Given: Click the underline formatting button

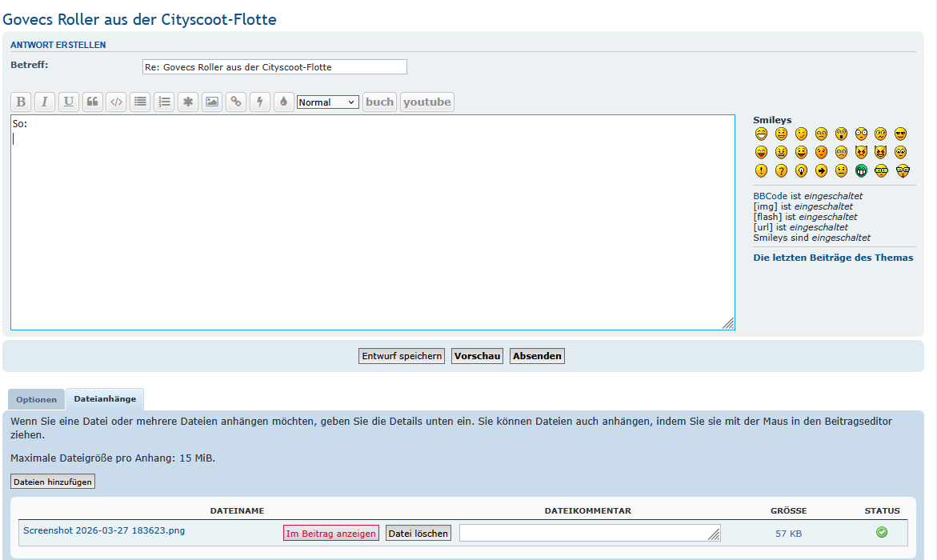Looking at the screenshot, I should [x=69, y=102].
